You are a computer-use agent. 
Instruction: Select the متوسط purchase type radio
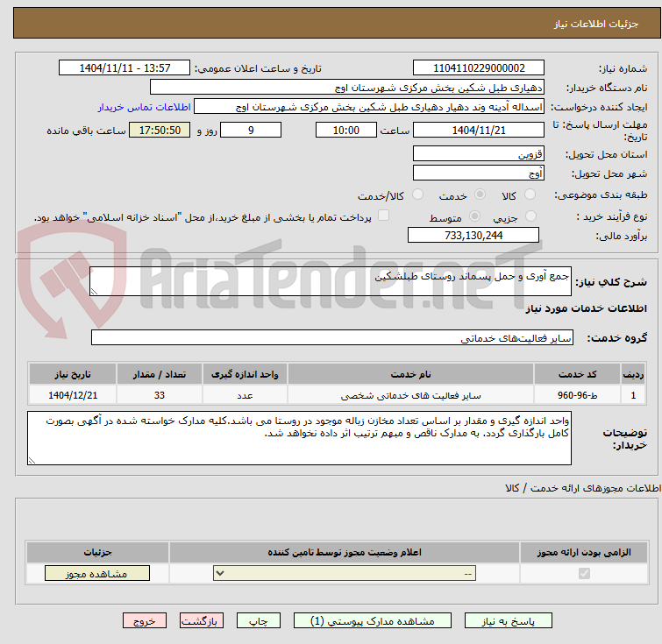tap(474, 216)
